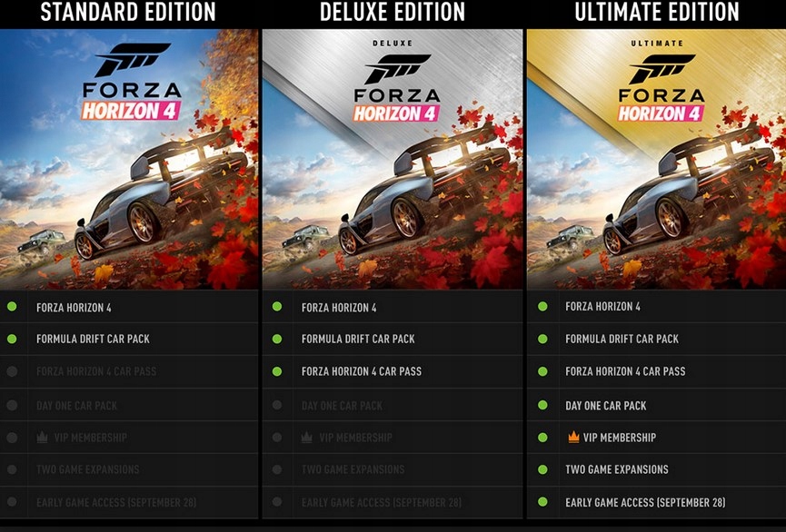Click green dot beside Ultimate Day One Car Pack

(x=542, y=405)
